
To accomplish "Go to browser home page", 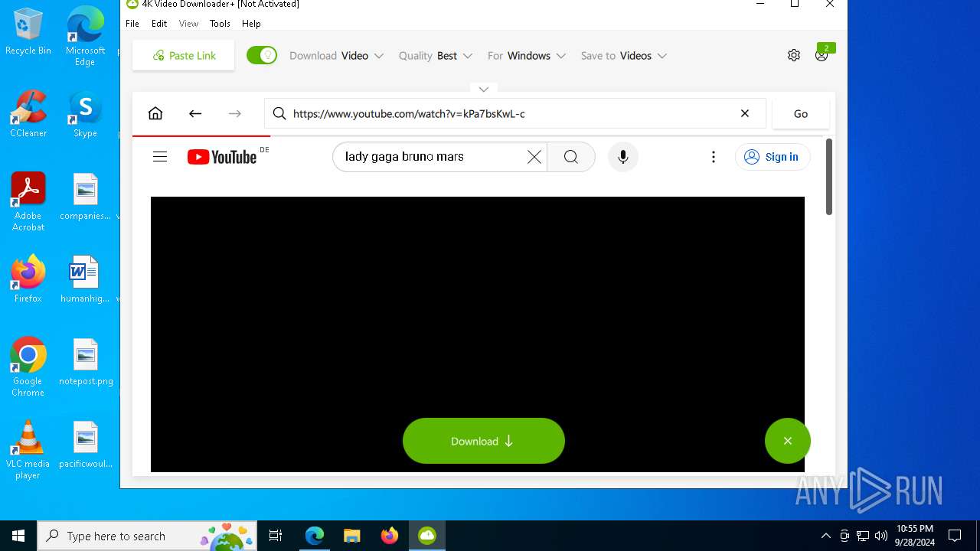I will click(155, 113).
